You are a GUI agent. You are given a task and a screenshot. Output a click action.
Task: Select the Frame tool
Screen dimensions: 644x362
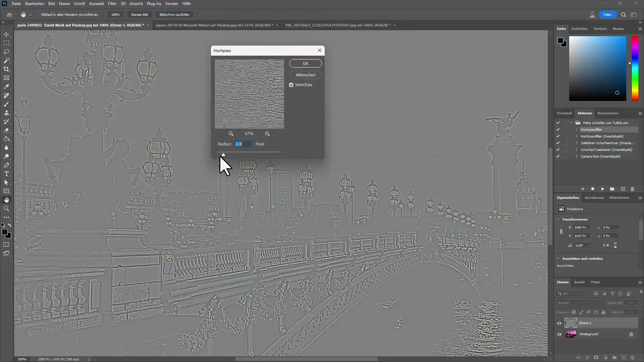coord(6,78)
